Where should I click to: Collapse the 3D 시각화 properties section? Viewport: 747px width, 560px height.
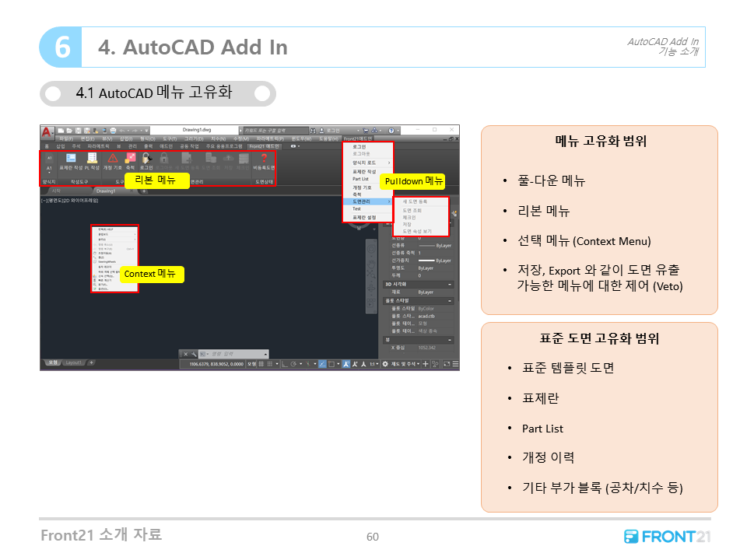(450, 285)
